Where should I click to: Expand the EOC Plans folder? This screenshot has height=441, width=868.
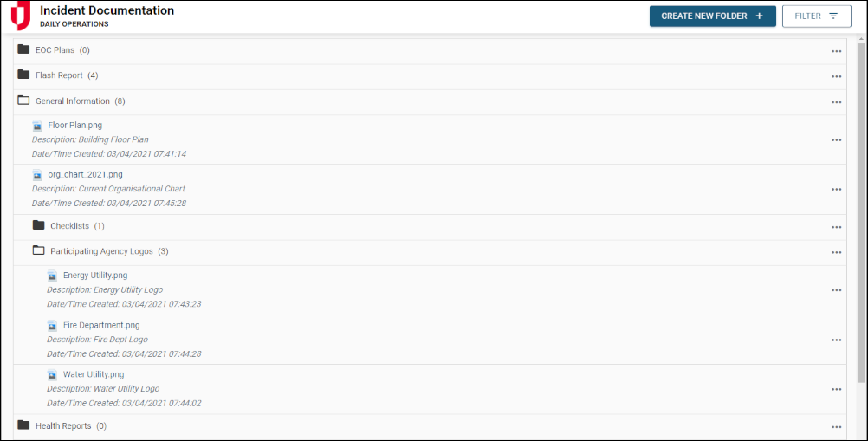[23, 49]
